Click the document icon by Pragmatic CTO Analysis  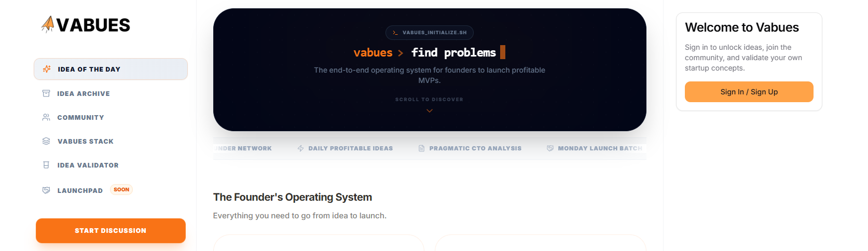click(422, 148)
